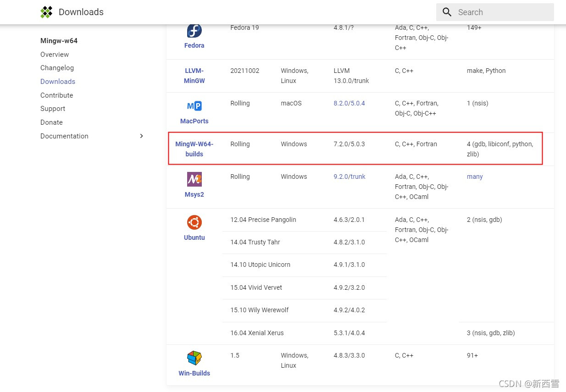Click '14.10 Utopic Unicorn' cell
Screen dimensions: 566x392
tap(260, 265)
